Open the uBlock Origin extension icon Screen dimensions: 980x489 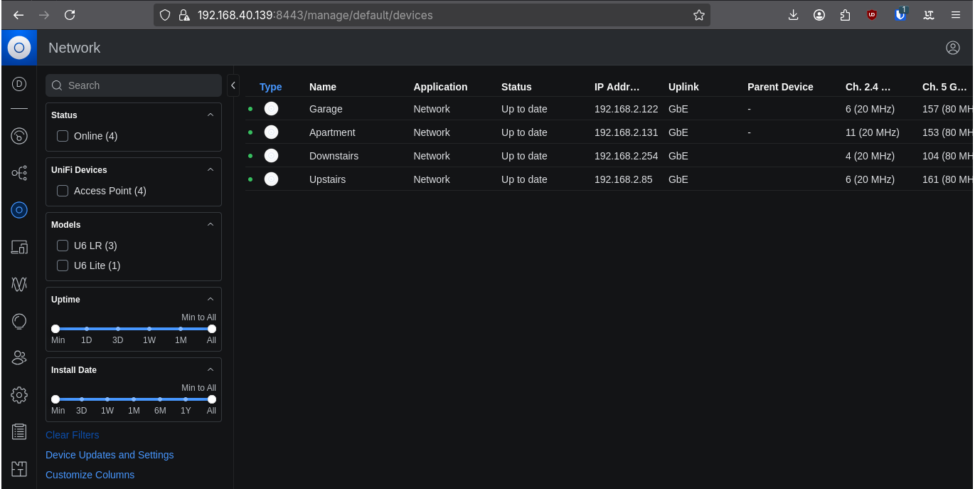[872, 15]
